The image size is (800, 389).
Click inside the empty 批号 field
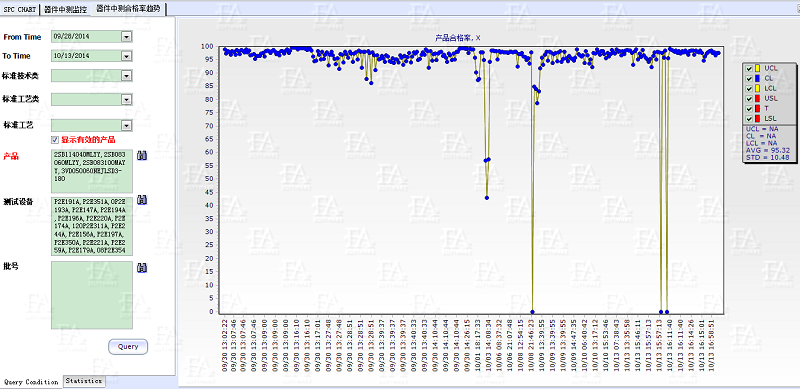click(92, 296)
